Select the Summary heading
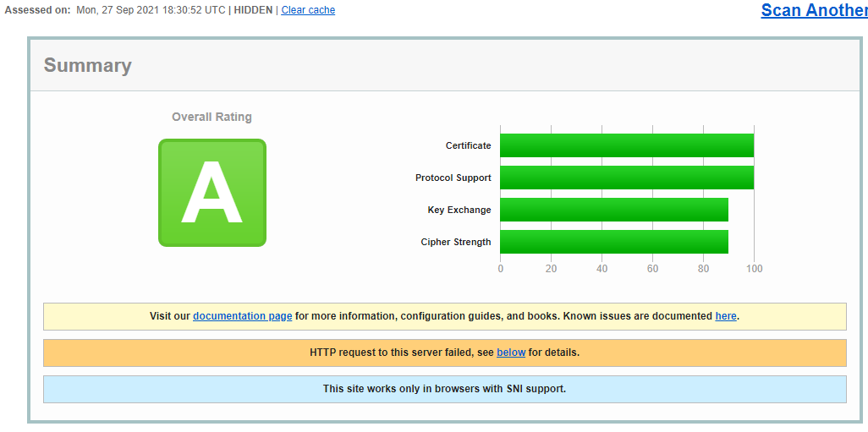The width and height of the screenshot is (868, 432). pyautogui.click(x=87, y=65)
